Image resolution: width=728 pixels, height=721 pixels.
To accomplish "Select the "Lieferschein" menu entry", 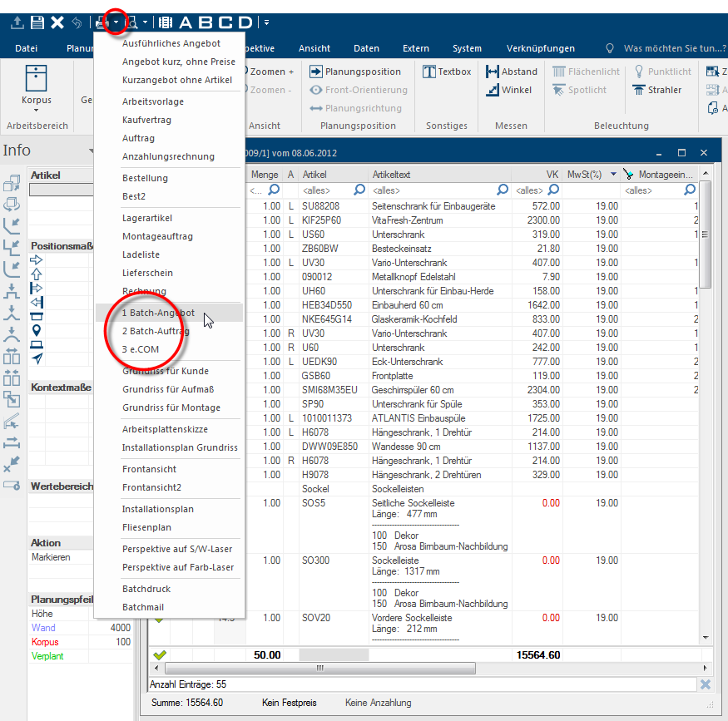I will pyautogui.click(x=149, y=273).
